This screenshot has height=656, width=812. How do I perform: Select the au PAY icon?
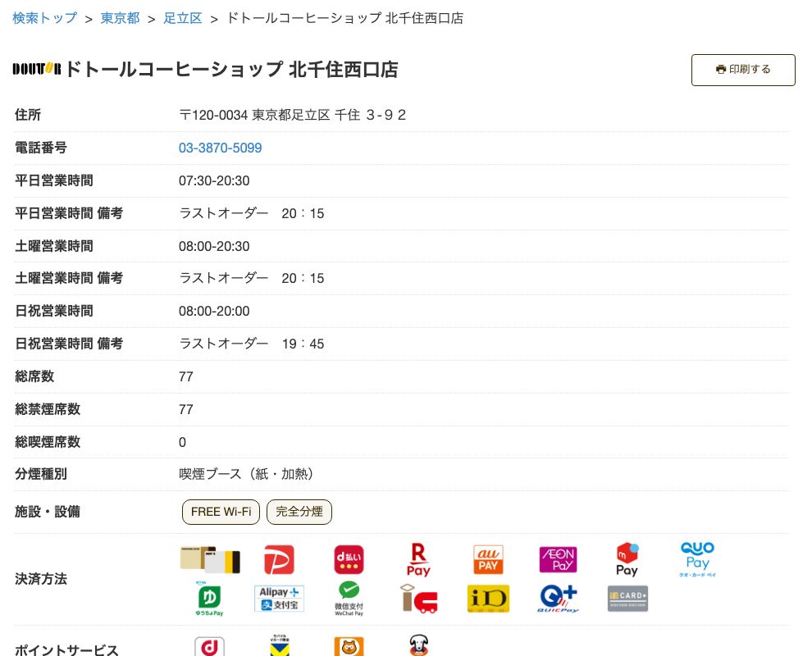pyautogui.click(x=488, y=560)
